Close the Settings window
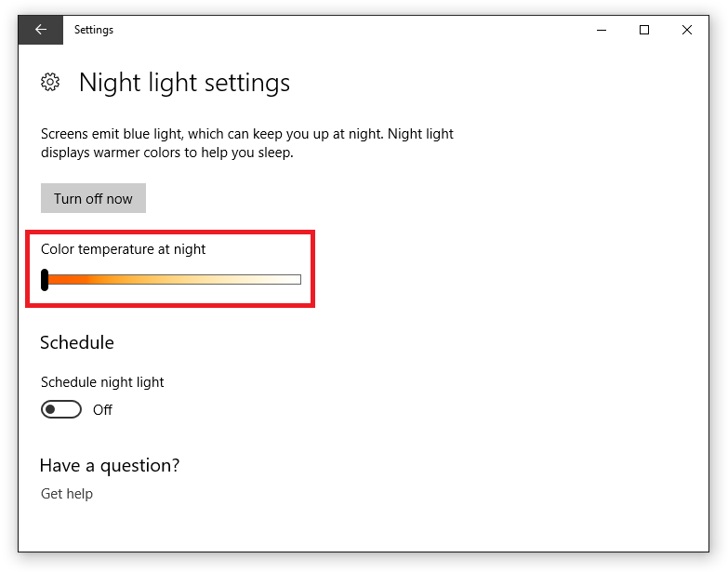This screenshot has width=728, height=572. [687, 30]
